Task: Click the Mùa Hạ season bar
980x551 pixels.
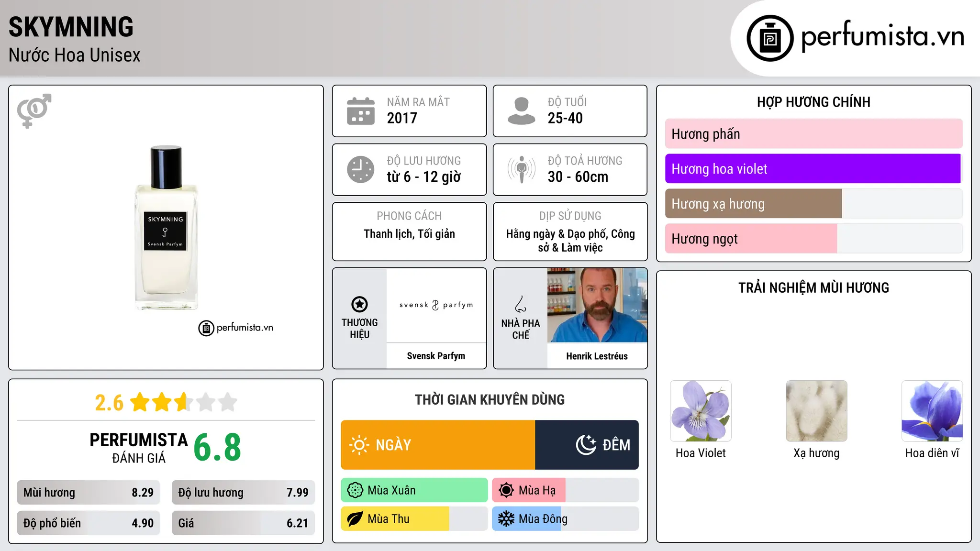Action: (566, 490)
